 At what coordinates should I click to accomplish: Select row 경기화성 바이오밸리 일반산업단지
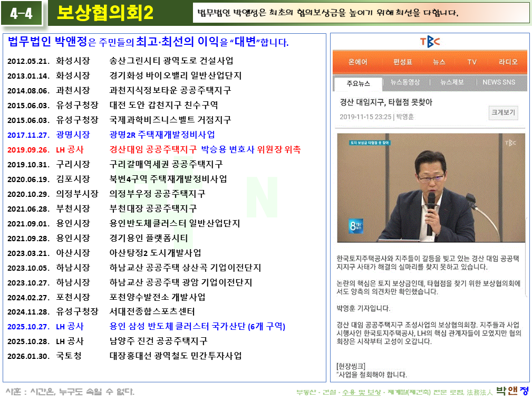click(124, 75)
